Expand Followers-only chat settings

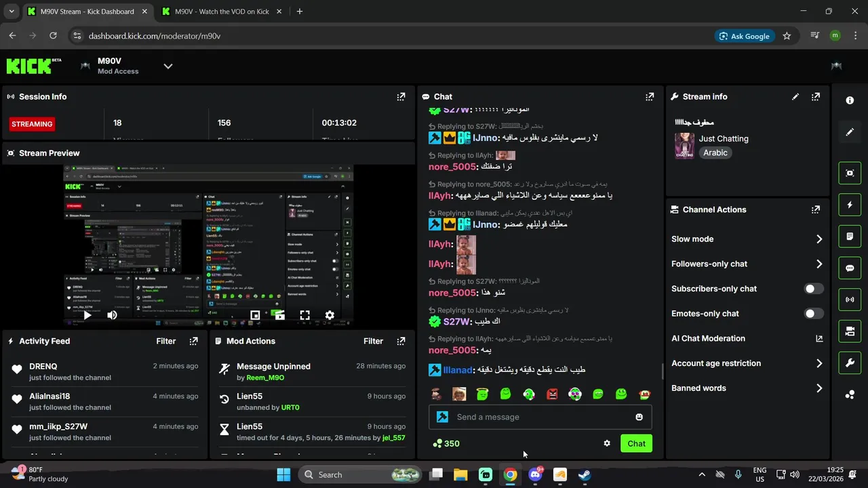[819, 264]
